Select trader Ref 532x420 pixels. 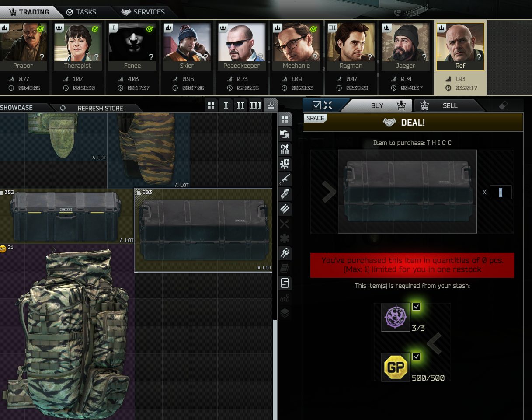[460, 47]
